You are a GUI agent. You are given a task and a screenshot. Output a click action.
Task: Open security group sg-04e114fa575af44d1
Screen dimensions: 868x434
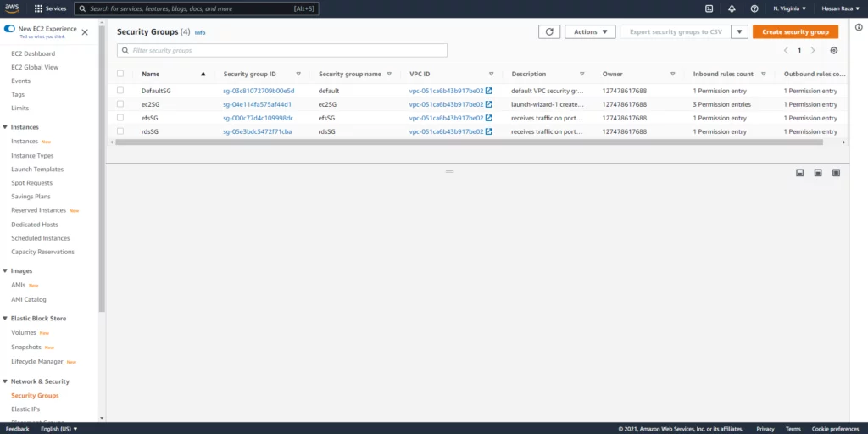[x=258, y=104]
